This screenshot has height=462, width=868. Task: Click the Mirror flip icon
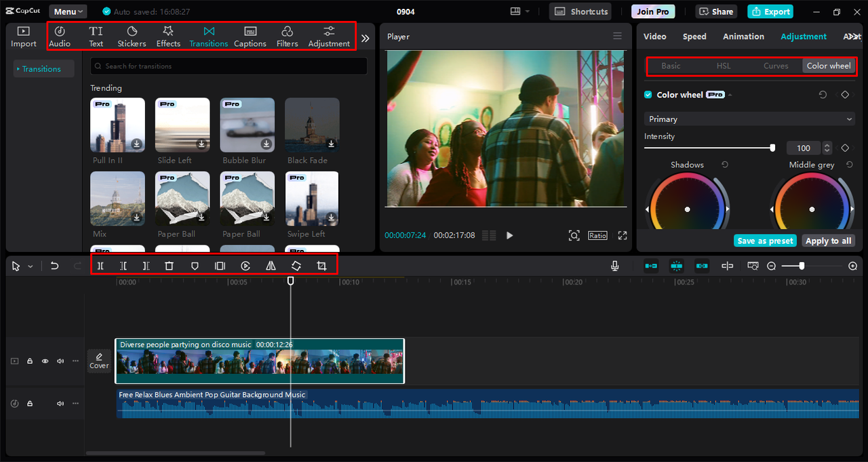click(271, 266)
